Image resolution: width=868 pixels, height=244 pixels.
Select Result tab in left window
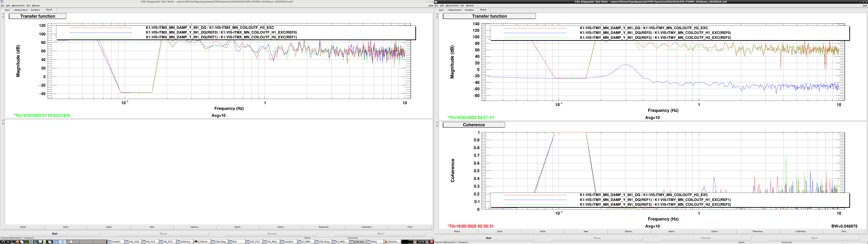point(49,10)
